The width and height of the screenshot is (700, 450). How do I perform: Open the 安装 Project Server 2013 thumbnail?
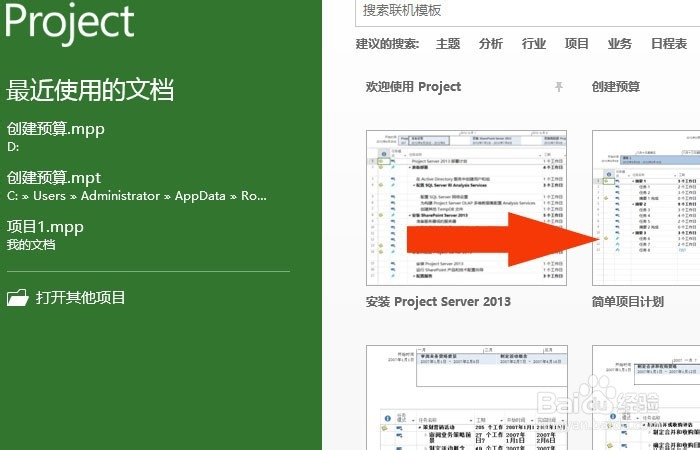click(x=467, y=208)
